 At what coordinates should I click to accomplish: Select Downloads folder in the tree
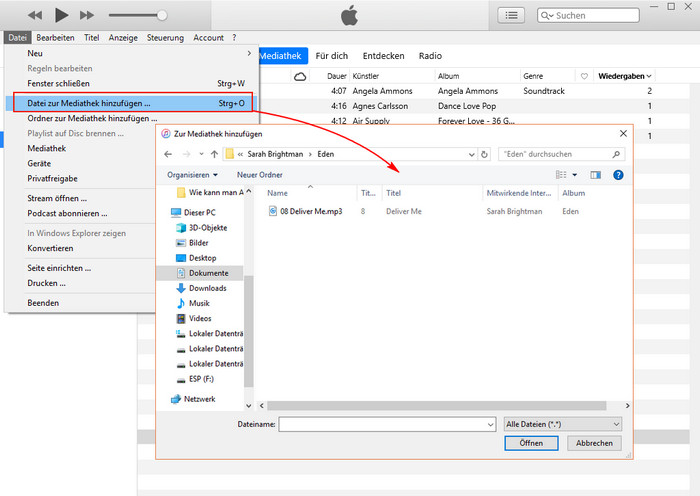coord(208,288)
